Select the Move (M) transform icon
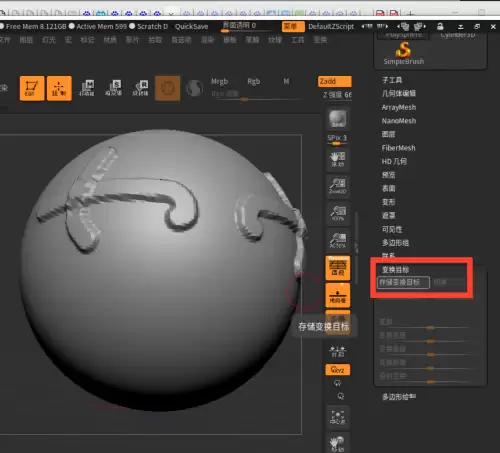This screenshot has height=453, width=500. click(x=87, y=88)
